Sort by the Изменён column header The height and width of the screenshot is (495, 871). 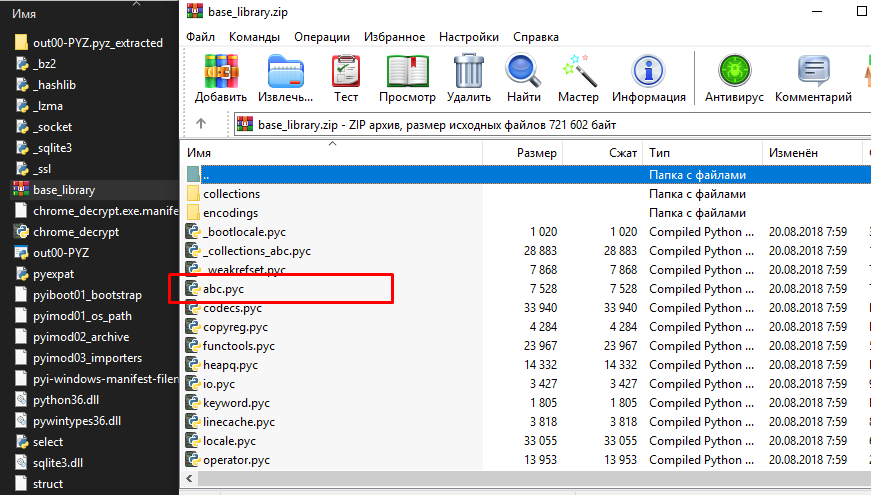pos(794,153)
